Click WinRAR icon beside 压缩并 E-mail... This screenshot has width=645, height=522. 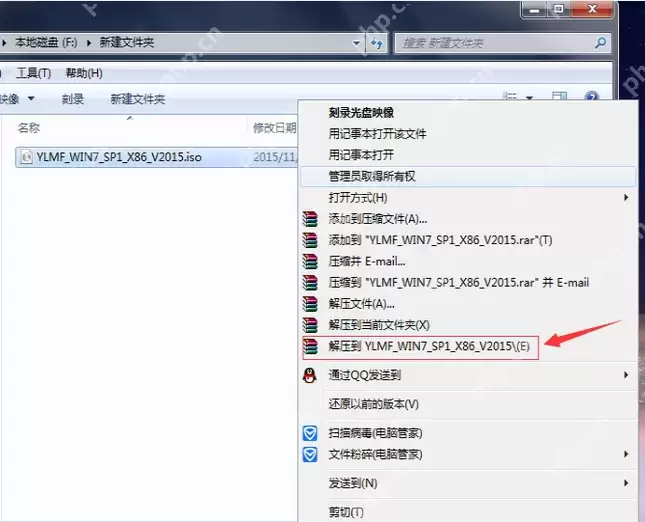pyautogui.click(x=310, y=261)
